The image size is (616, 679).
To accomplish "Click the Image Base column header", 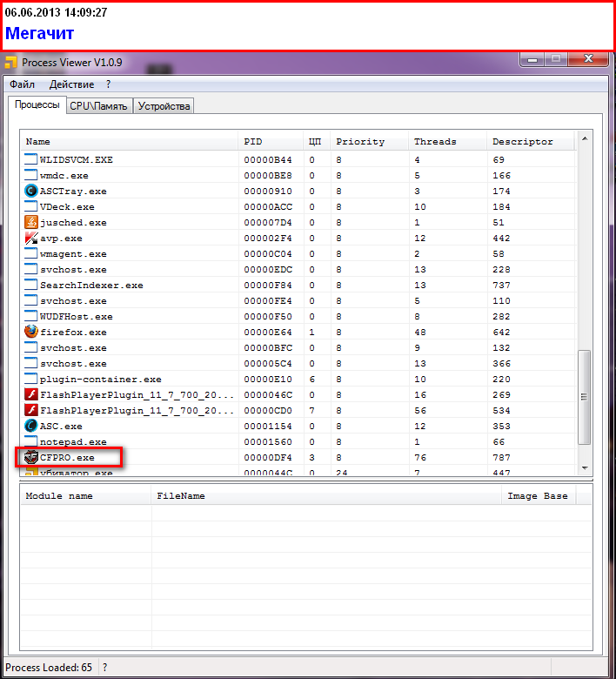I will click(x=539, y=496).
